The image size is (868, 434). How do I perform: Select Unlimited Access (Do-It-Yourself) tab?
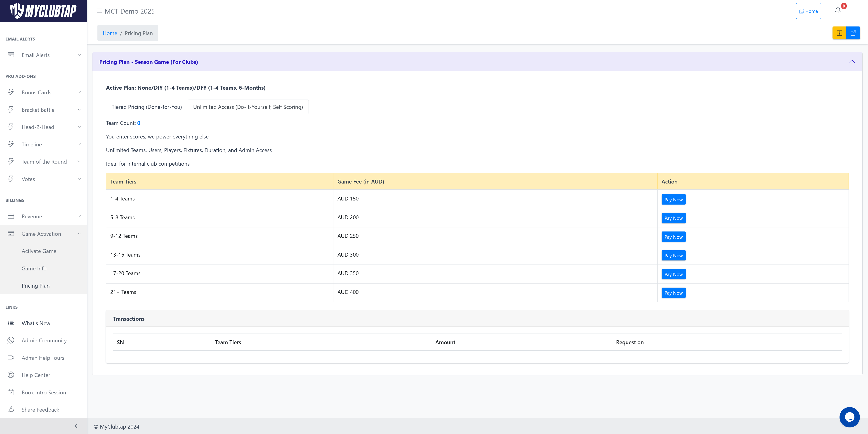point(248,107)
